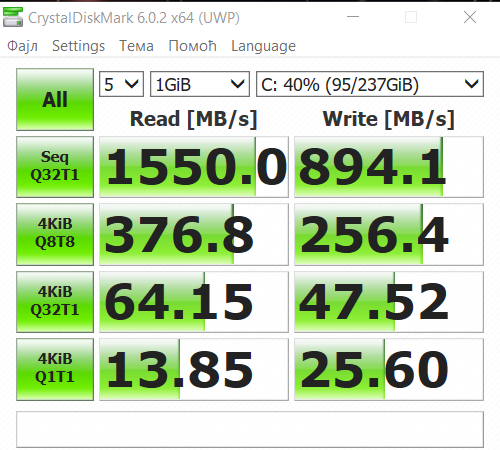The width and height of the screenshot is (500, 450).
Task: Expand the drive dropdown showing C: 40%
Action: pos(370,84)
